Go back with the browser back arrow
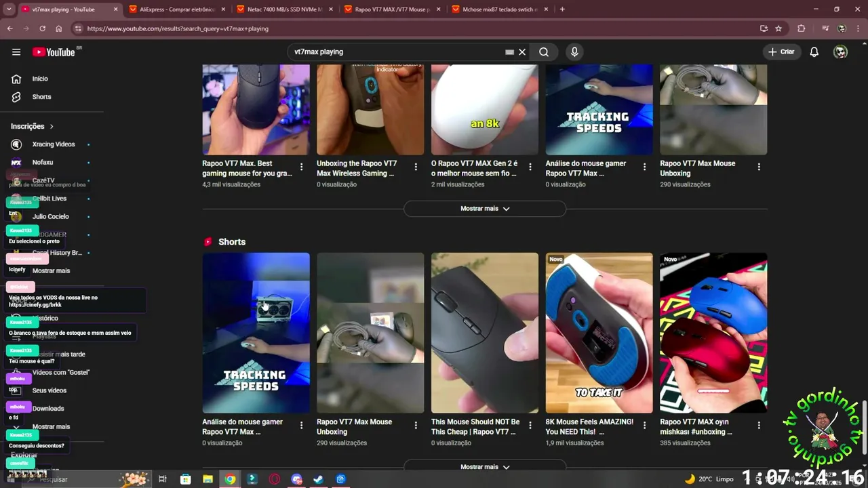 (x=10, y=28)
